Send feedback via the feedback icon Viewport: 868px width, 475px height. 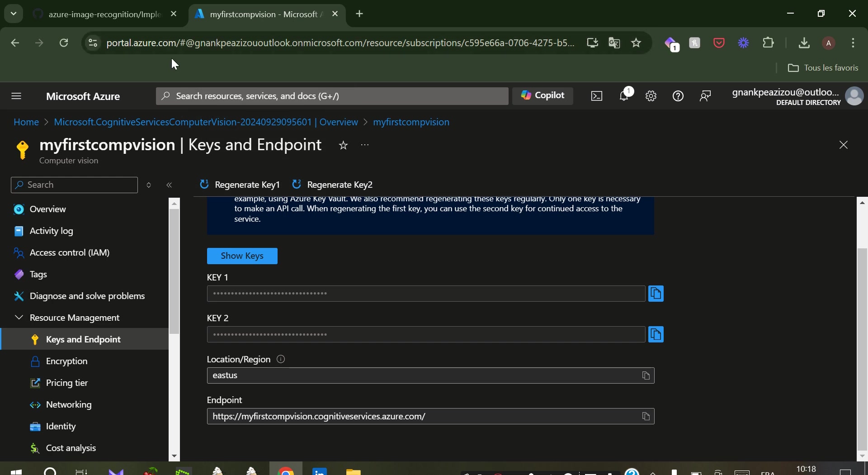[x=705, y=96]
